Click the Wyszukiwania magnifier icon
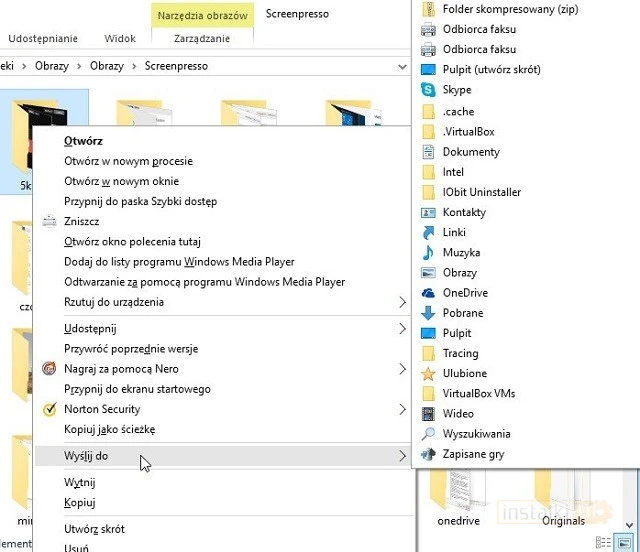 tap(428, 434)
